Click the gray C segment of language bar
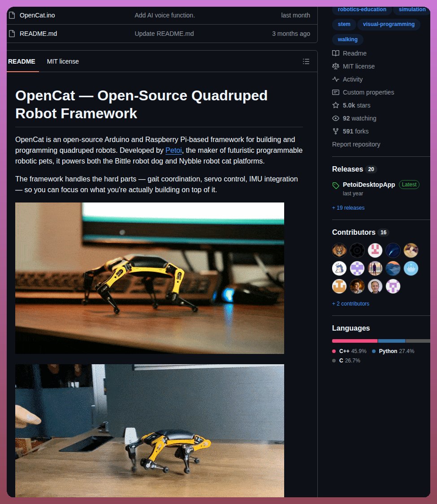The image size is (437, 504). point(418,341)
